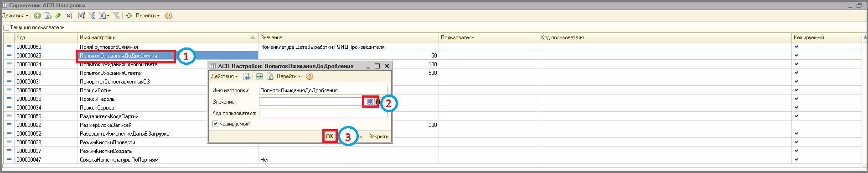Click the row marker icon for code 000000023
This screenshot has width=868, height=173.
9,55
